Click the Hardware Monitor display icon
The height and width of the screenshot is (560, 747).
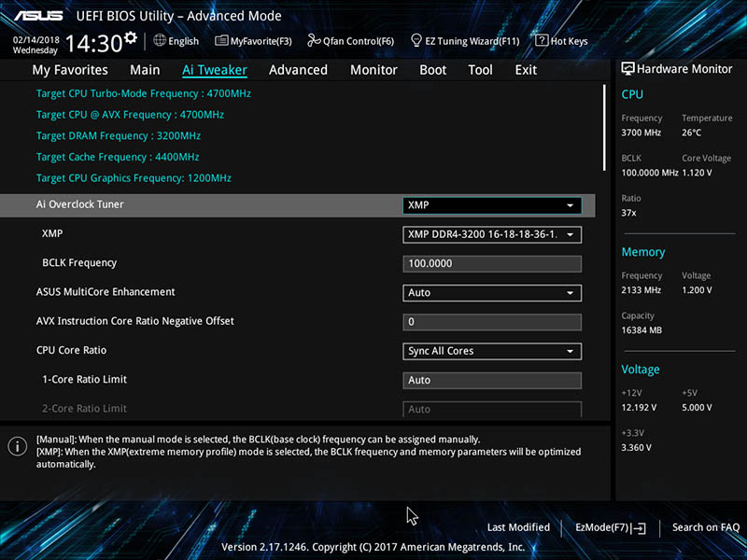pos(627,69)
